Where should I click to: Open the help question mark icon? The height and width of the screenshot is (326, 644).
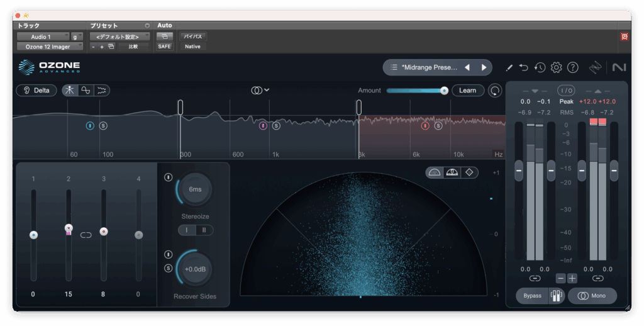[x=572, y=67]
